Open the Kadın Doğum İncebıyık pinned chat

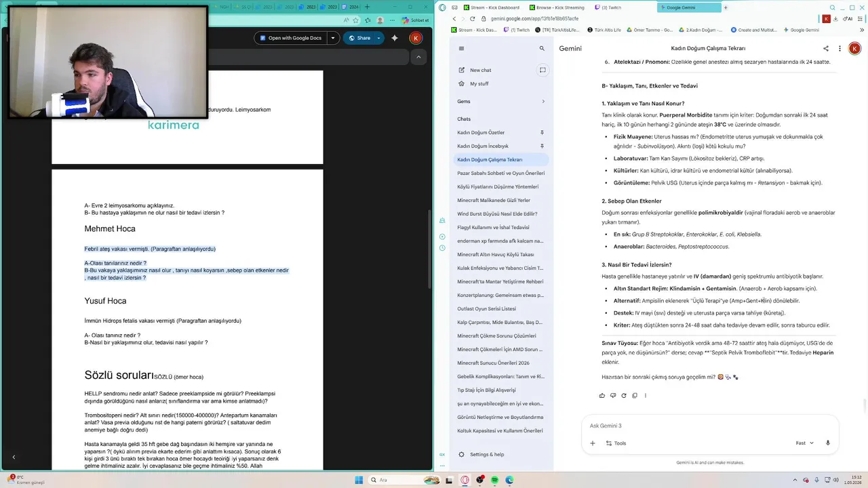tap(502, 146)
